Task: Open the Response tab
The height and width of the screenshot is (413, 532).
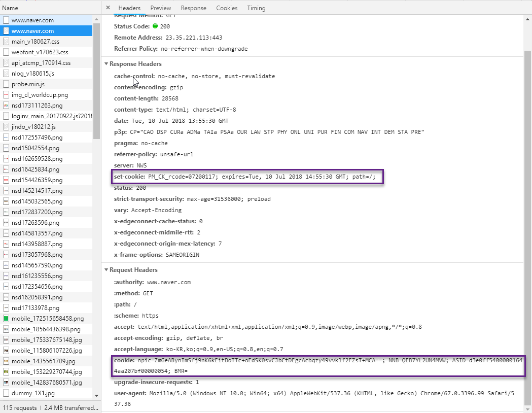Action: (193, 8)
